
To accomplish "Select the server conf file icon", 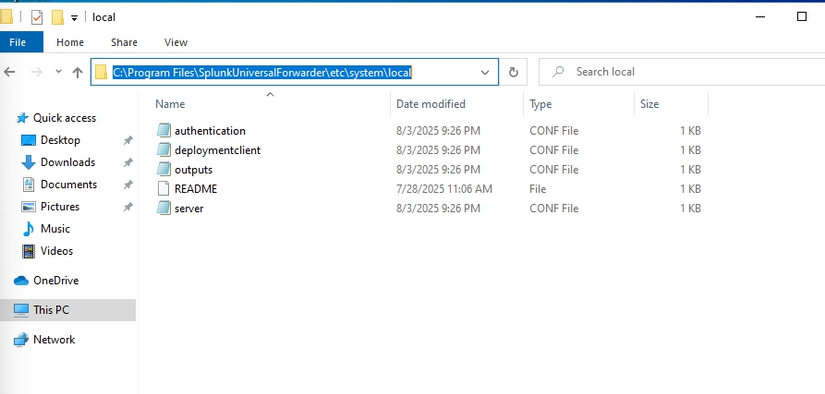I will [164, 208].
